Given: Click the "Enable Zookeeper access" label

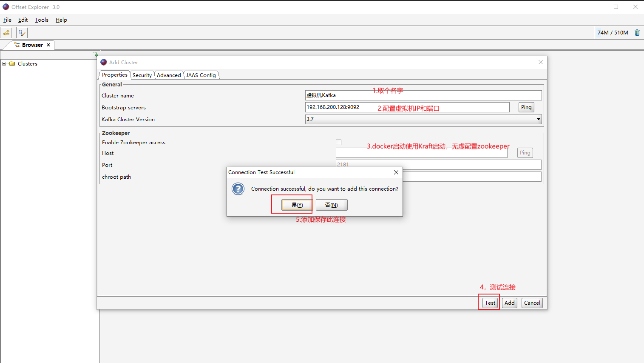Looking at the screenshot, I should click(x=133, y=143).
